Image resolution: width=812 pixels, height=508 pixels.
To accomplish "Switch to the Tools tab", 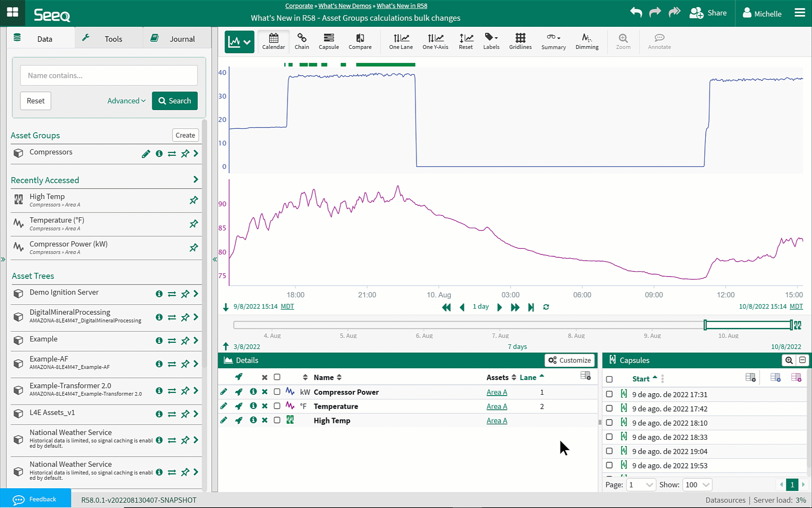I will point(108,39).
